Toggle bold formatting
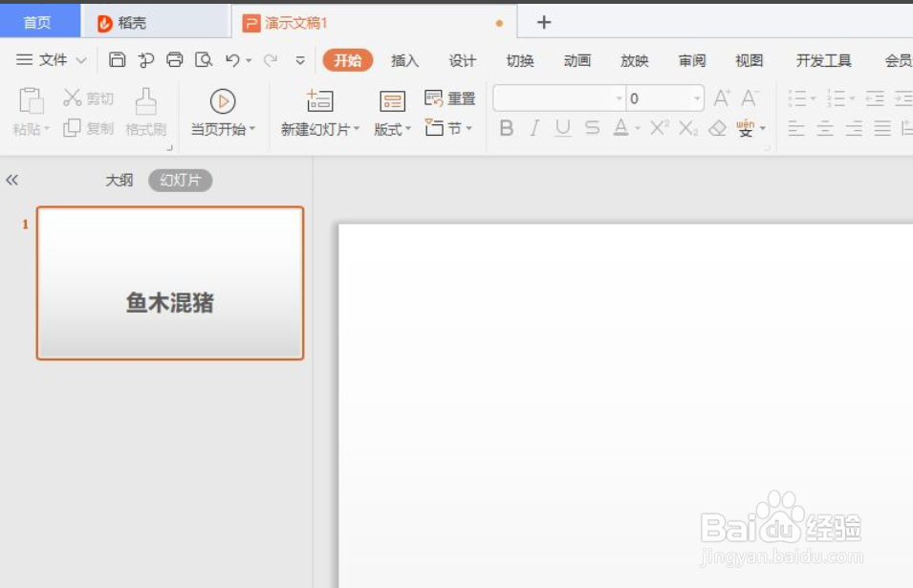Screen dimensions: 913x588 pyautogui.click(x=507, y=129)
